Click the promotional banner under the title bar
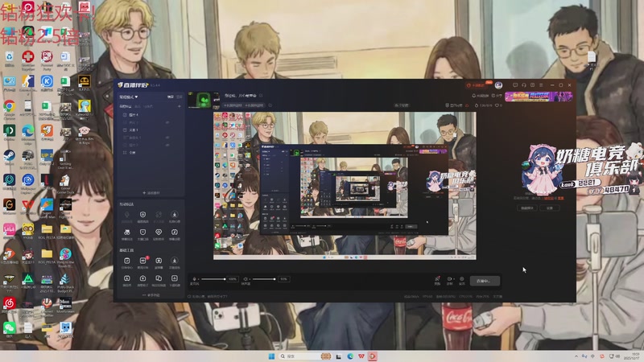Image resolution: width=644 pixels, height=362 pixels. pyautogui.click(x=539, y=97)
